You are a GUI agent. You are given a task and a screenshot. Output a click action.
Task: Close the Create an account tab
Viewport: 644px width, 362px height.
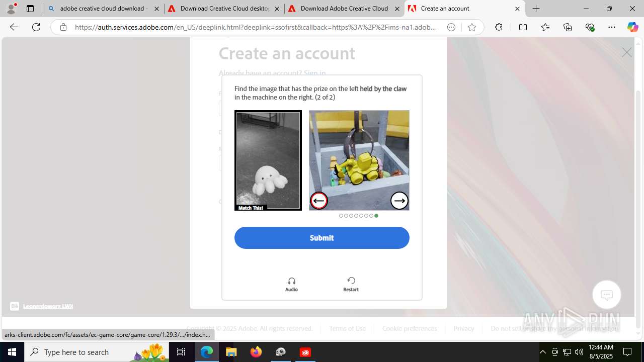(x=517, y=9)
